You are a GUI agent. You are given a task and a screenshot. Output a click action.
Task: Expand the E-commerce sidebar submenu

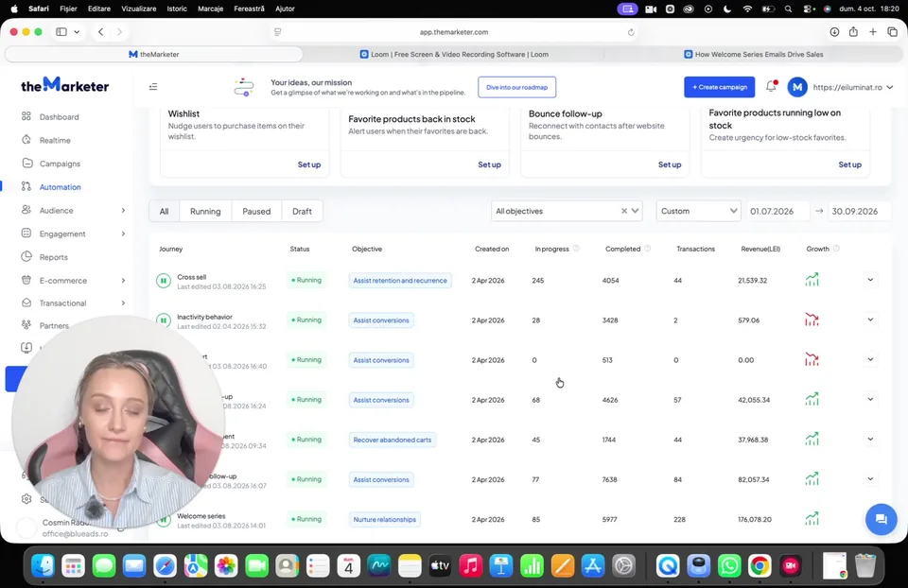tap(123, 280)
